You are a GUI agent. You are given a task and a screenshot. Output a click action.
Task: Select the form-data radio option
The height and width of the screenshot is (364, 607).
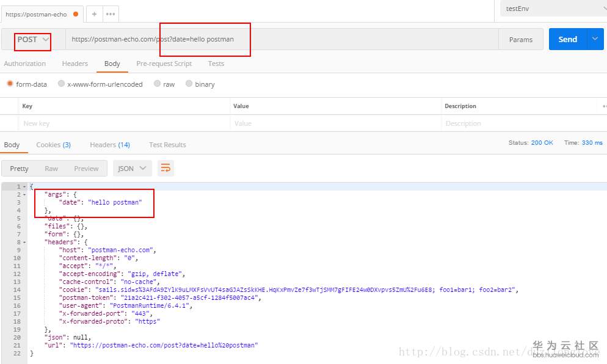[x=10, y=84]
